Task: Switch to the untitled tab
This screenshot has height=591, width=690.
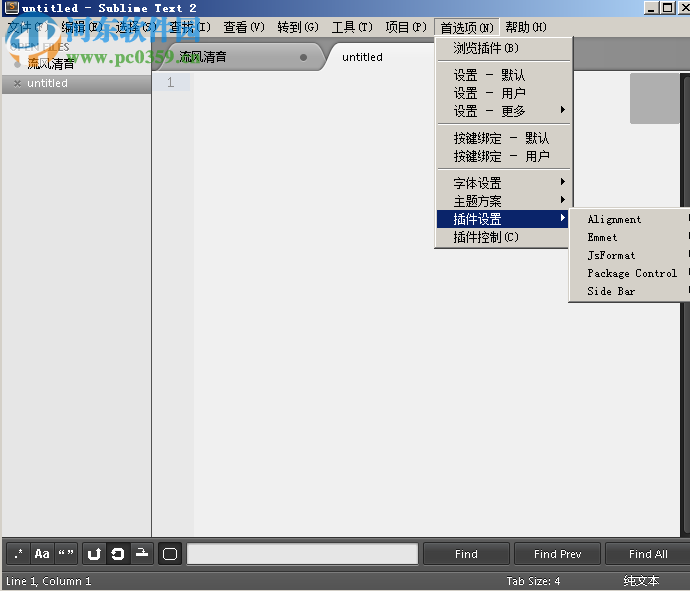Action: 379,57
